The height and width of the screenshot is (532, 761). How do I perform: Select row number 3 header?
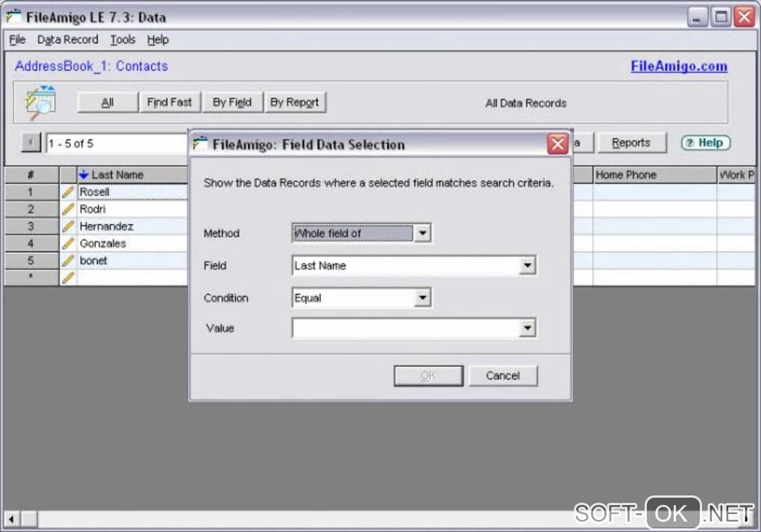coord(31,226)
